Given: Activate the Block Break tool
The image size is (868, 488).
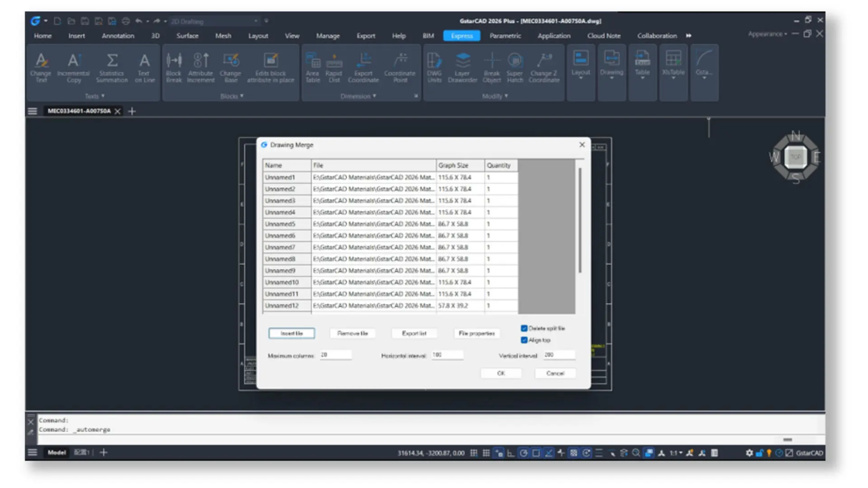Looking at the screenshot, I should [174, 68].
